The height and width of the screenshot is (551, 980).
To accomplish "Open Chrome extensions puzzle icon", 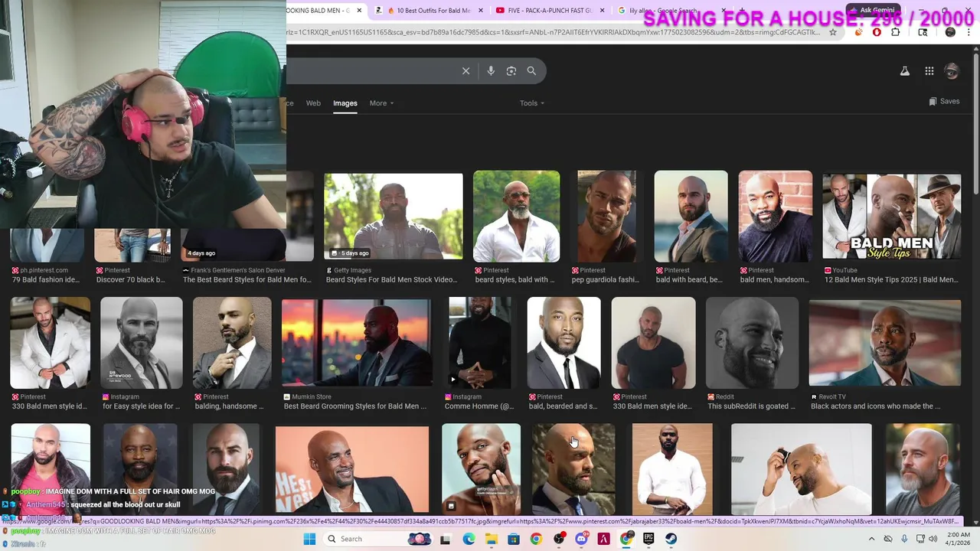I will tap(896, 32).
